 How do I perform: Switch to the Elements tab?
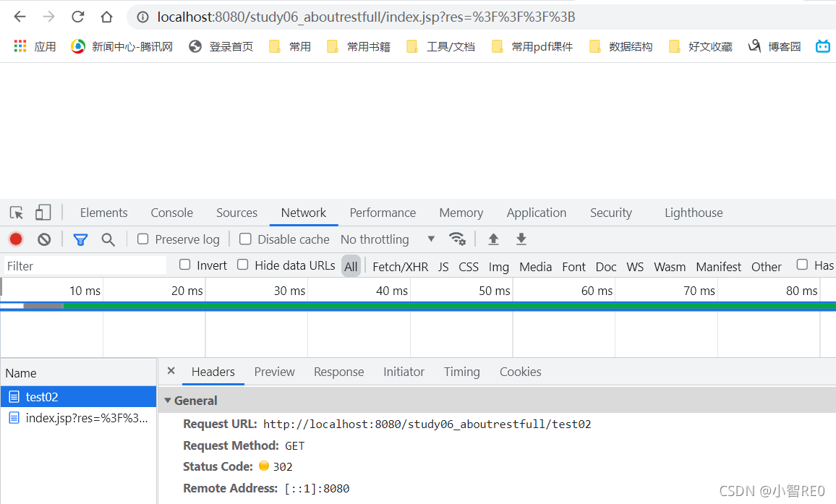point(104,213)
